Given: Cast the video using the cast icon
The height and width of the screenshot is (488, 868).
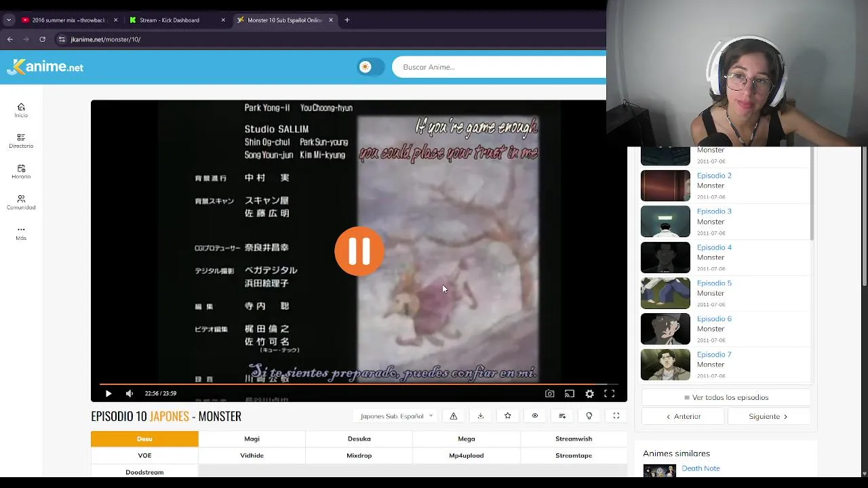Looking at the screenshot, I should [570, 393].
